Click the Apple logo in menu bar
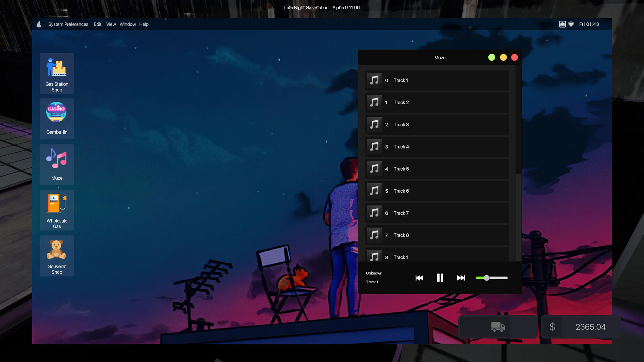The height and width of the screenshot is (362, 644). [x=39, y=24]
